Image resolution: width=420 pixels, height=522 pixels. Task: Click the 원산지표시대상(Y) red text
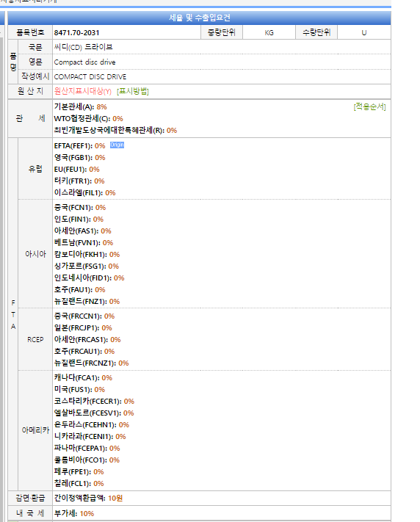[x=82, y=91]
